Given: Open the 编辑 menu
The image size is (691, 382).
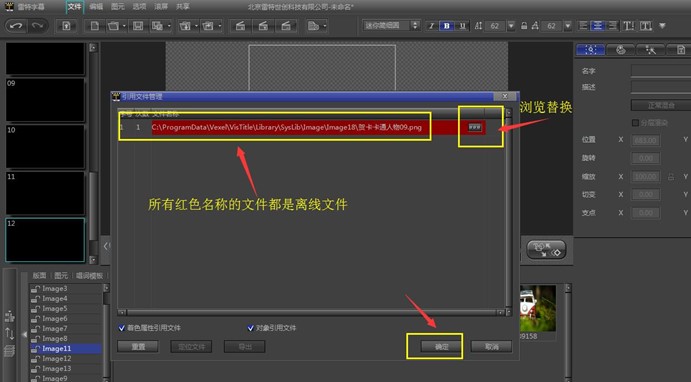Looking at the screenshot, I should (96, 7).
